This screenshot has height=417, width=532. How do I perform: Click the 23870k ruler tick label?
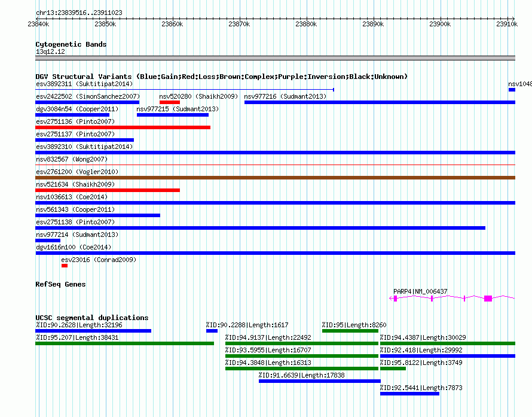tap(239, 24)
